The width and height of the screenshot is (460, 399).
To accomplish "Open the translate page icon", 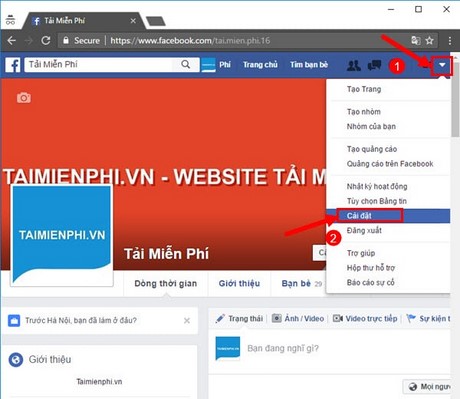I will click(x=415, y=41).
